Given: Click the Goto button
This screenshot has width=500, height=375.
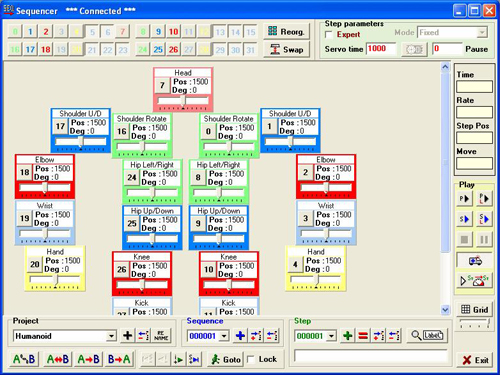Looking at the screenshot, I should pyautogui.click(x=226, y=359).
